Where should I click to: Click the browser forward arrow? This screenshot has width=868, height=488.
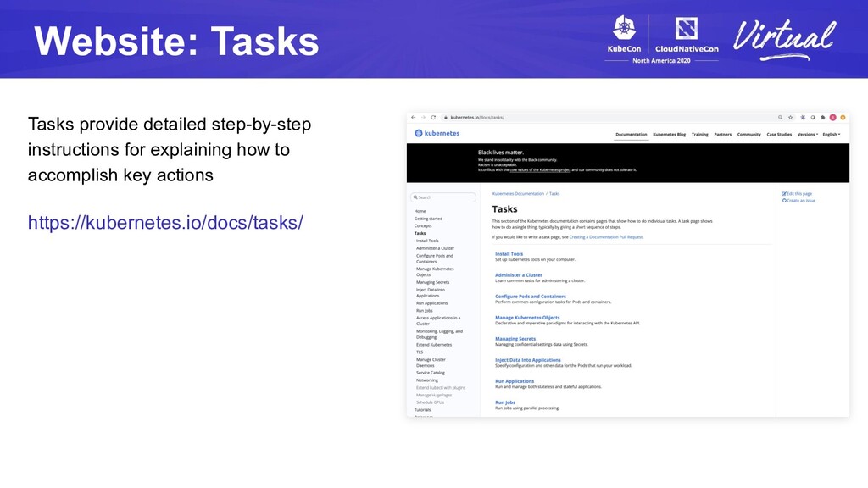[423, 117]
